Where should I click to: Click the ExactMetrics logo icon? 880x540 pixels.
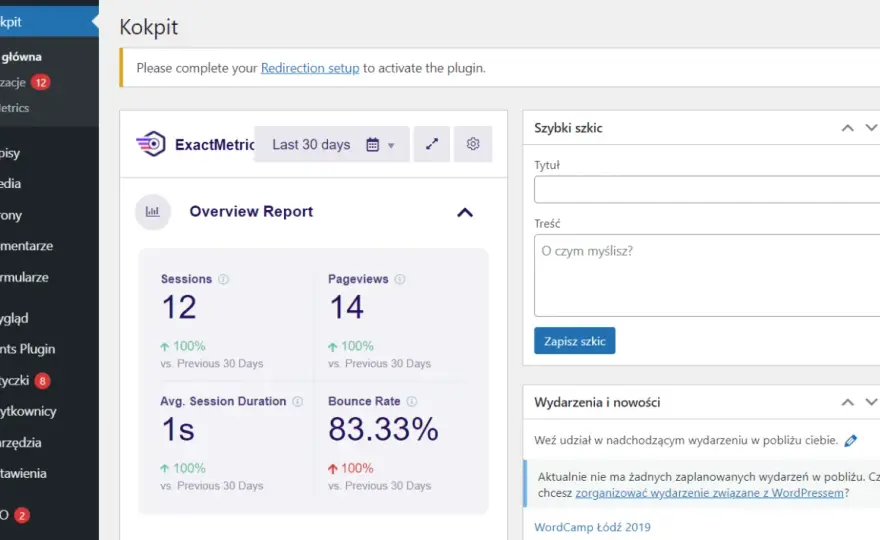[x=150, y=144]
